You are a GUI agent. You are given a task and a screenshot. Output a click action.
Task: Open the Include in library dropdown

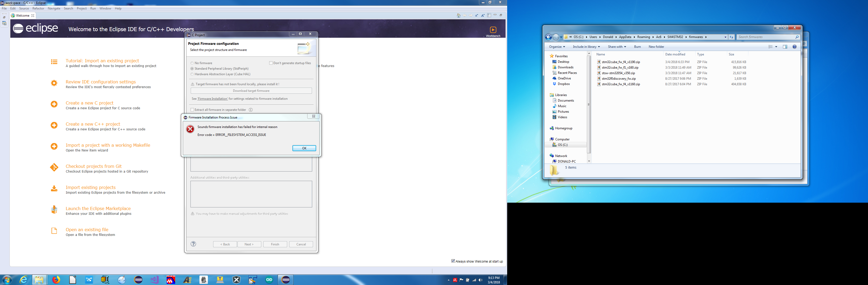586,47
